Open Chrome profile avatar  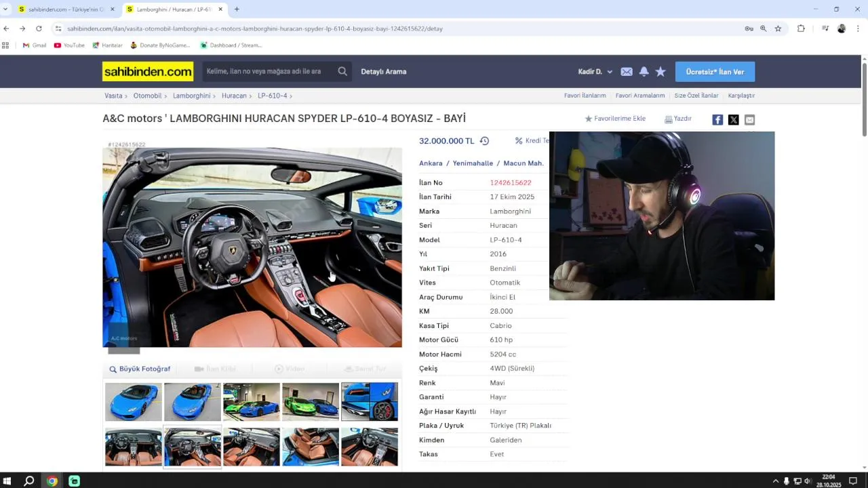click(x=842, y=28)
